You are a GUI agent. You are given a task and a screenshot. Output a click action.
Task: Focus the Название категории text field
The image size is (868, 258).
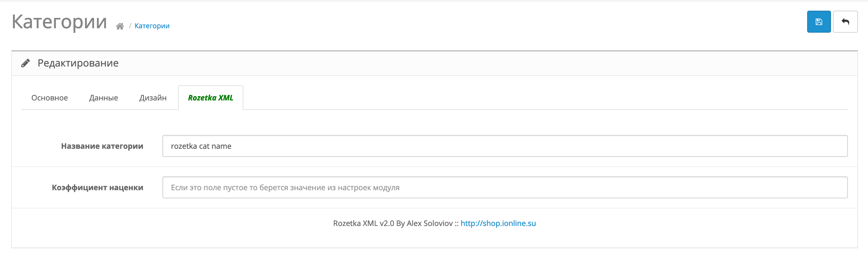click(x=505, y=146)
